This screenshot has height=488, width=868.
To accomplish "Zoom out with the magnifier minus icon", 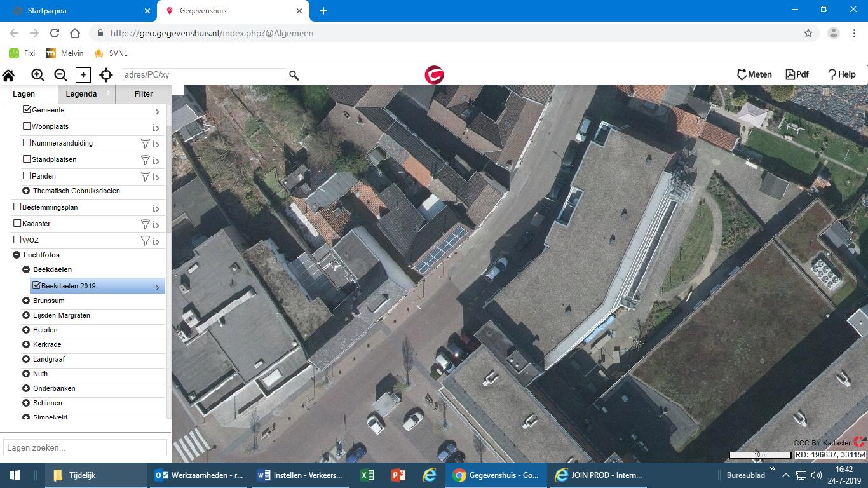I will (60, 75).
